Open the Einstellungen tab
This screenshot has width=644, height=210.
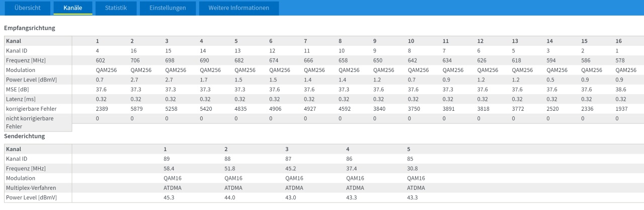[168, 8]
